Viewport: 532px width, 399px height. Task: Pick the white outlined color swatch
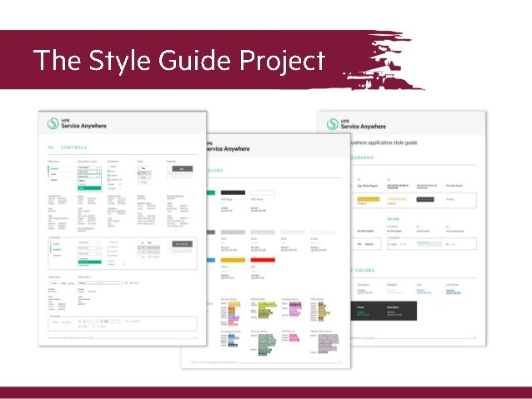(263, 193)
